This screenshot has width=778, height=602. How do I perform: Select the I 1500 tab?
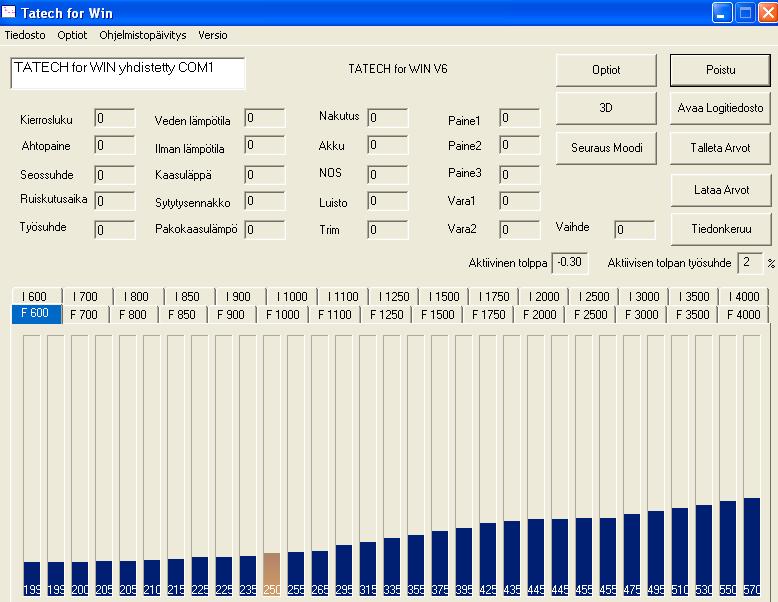tap(443, 296)
